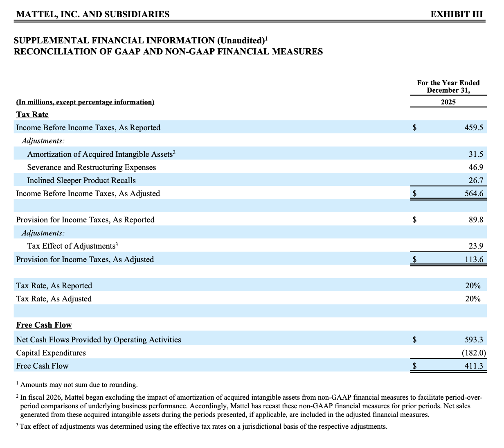This screenshot has height=448, width=504.
Task: Click the 'Free Cash Flow' section heading
Action: [x=44, y=325]
